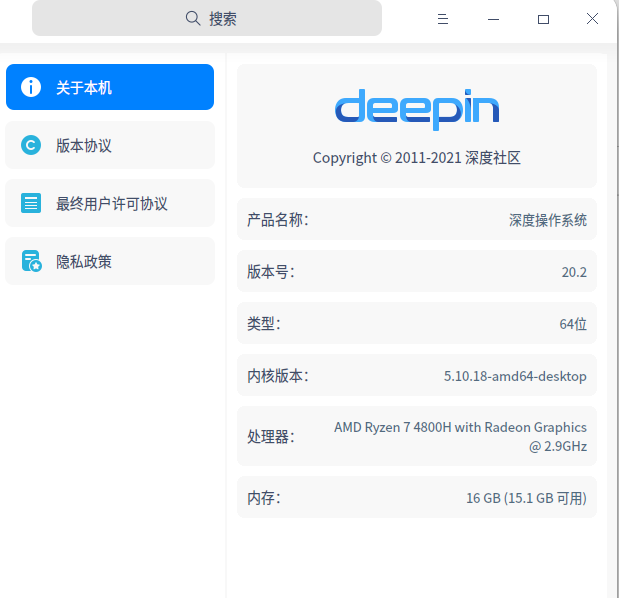Click the 64位 type value
The height and width of the screenshot is (598, 619).
(573, 324)
